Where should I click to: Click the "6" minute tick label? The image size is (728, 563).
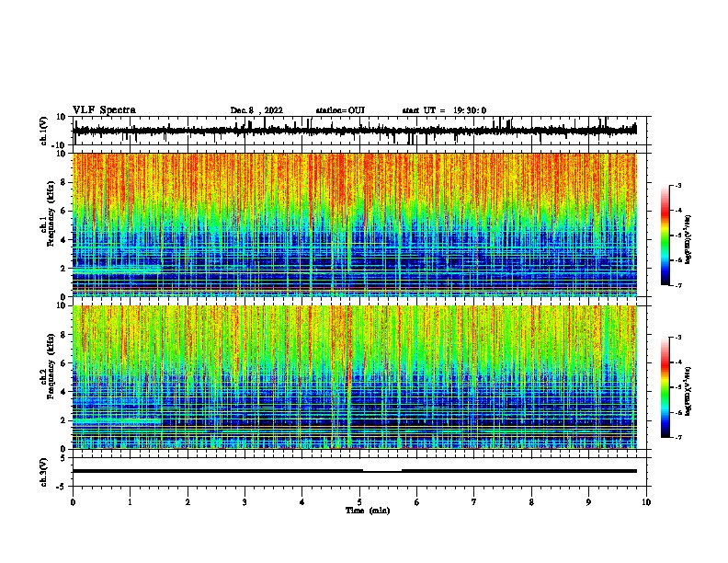coord(417,502)
